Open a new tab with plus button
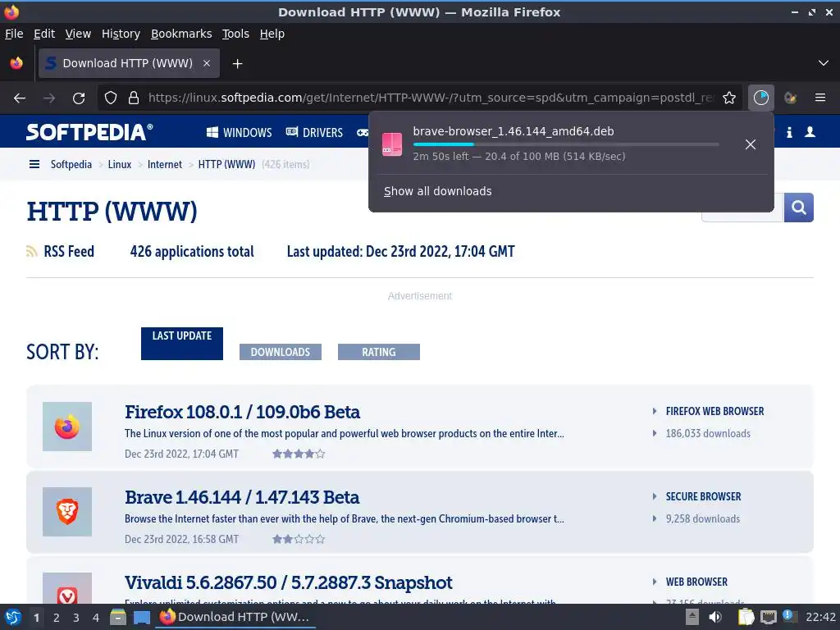 237,64
